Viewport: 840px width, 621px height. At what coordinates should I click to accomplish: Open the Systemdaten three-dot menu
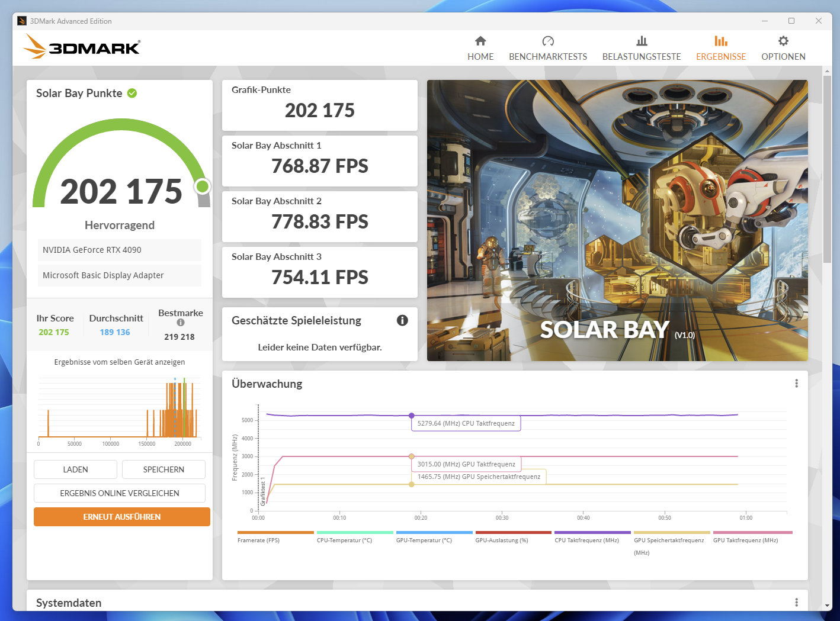[796, 602]
